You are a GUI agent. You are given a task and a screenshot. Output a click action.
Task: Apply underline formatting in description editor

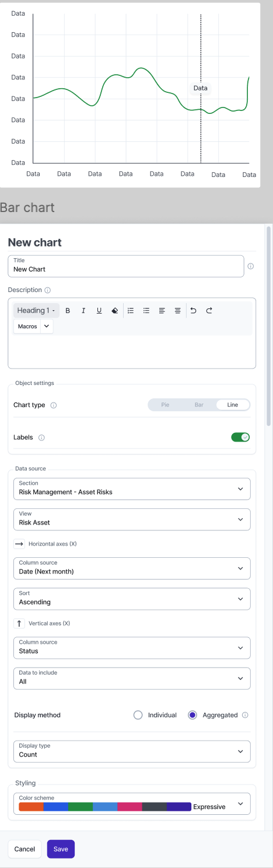(x=99, y=311)
